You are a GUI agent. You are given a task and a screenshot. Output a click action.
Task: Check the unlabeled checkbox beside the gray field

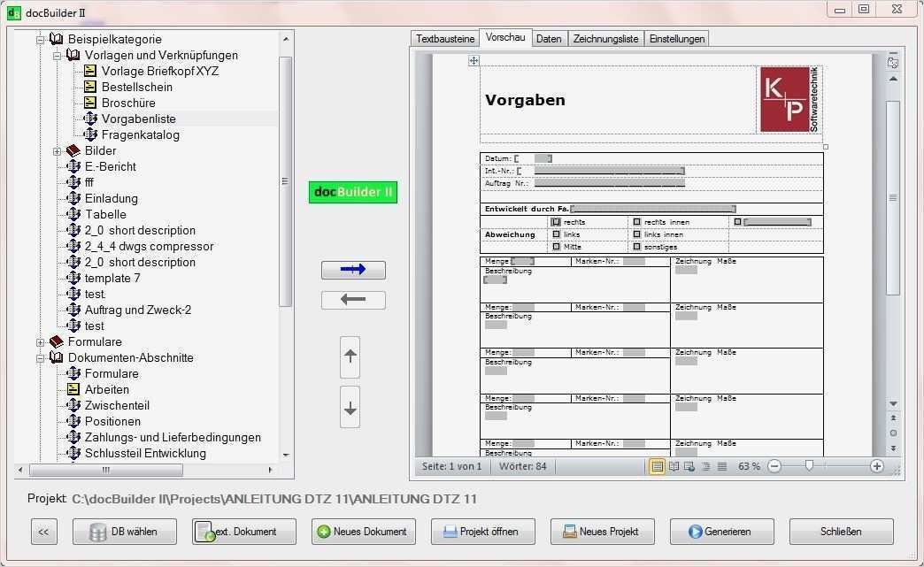(737, 222)
